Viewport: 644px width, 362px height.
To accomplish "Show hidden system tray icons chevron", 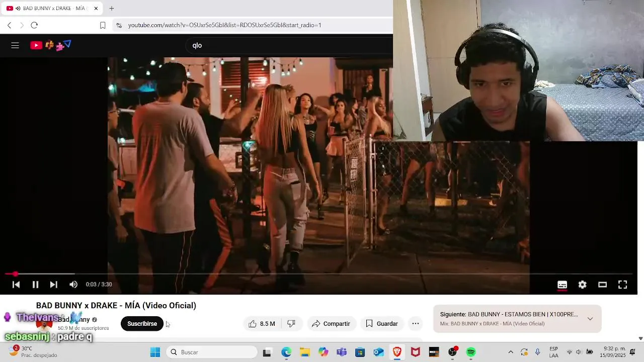I will point(511,352).
